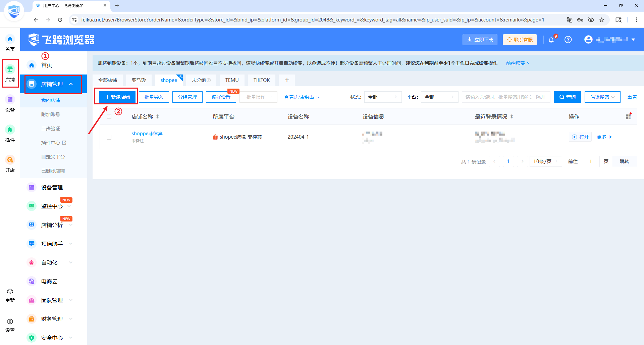Screen dimensions: 644x345
Task: Sort by 店铺名称 column toggle
Action: [157, 116]
